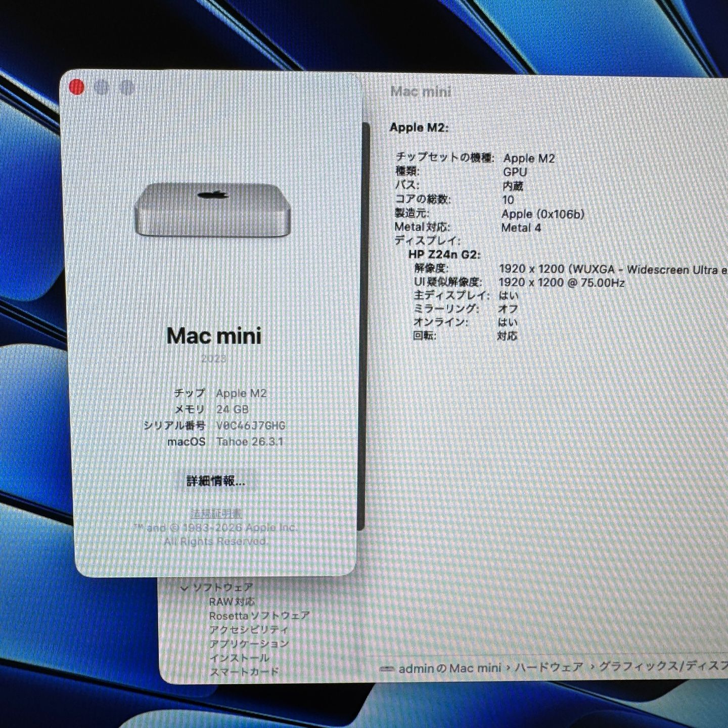Click グラフィックス/ディスプレイ in the path bar
The height and width of the screenshot is (728, 728).
pos(663,666)
